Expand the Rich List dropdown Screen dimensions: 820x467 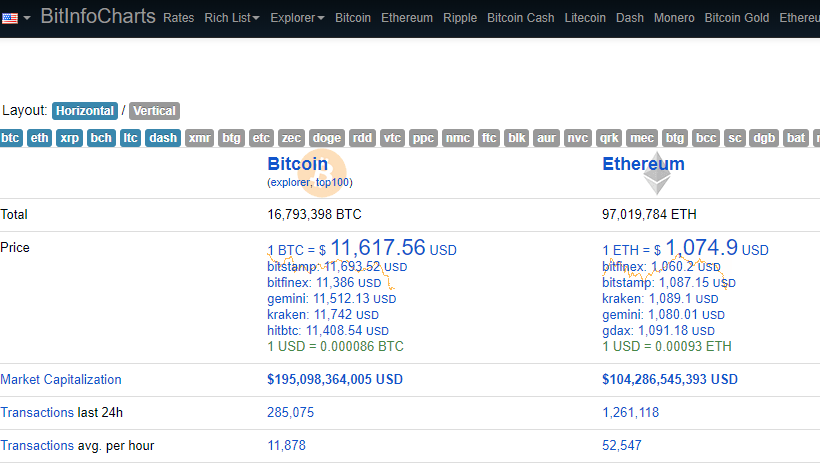[x=232, y=18]
